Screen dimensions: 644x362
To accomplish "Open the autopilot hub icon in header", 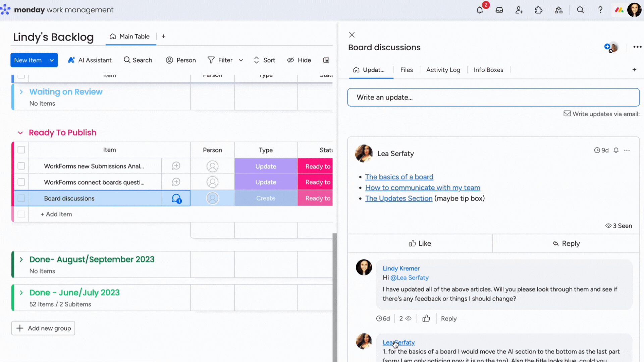I will click(558, 10).
